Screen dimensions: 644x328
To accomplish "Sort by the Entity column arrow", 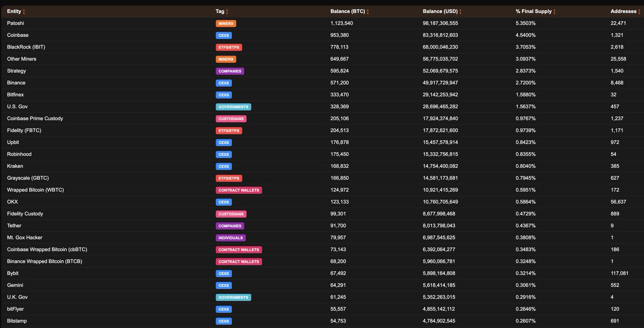I will tap(24, 11).
